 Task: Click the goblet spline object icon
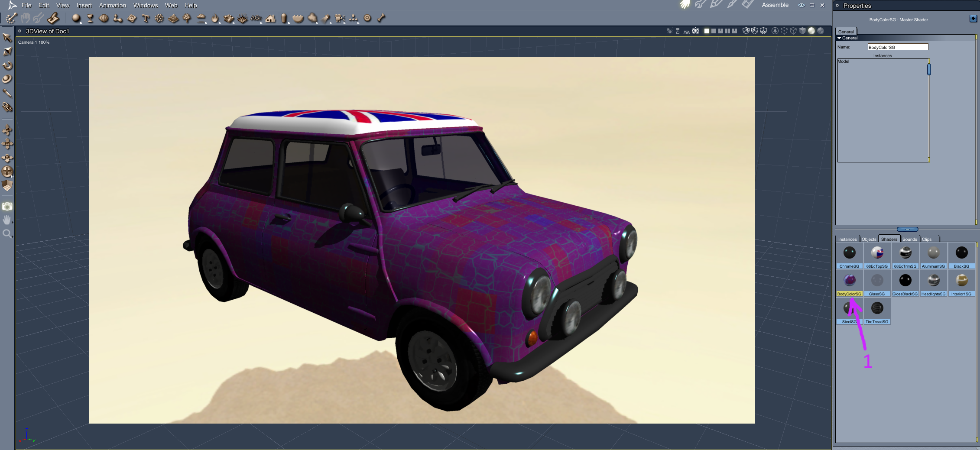(90, 18)
